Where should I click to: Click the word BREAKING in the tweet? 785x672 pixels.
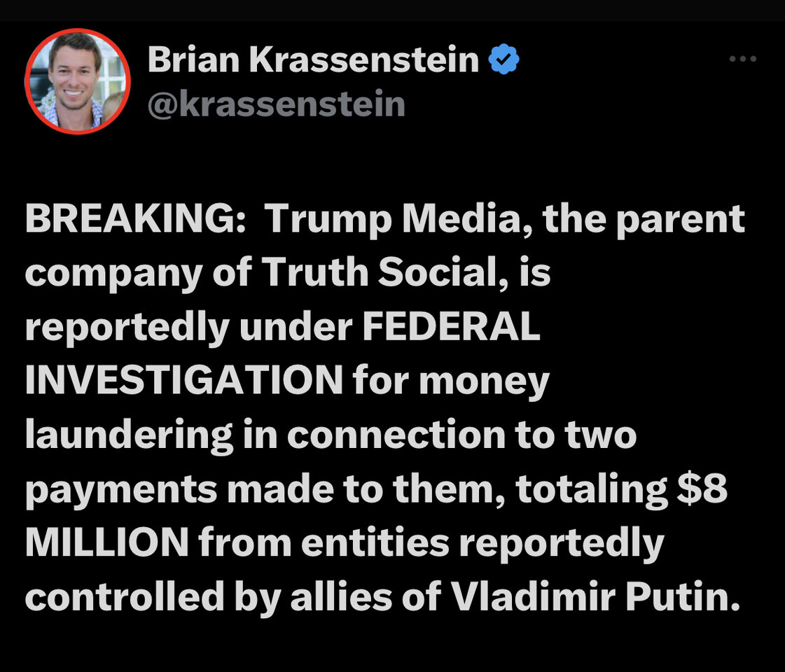coord(132,220)
